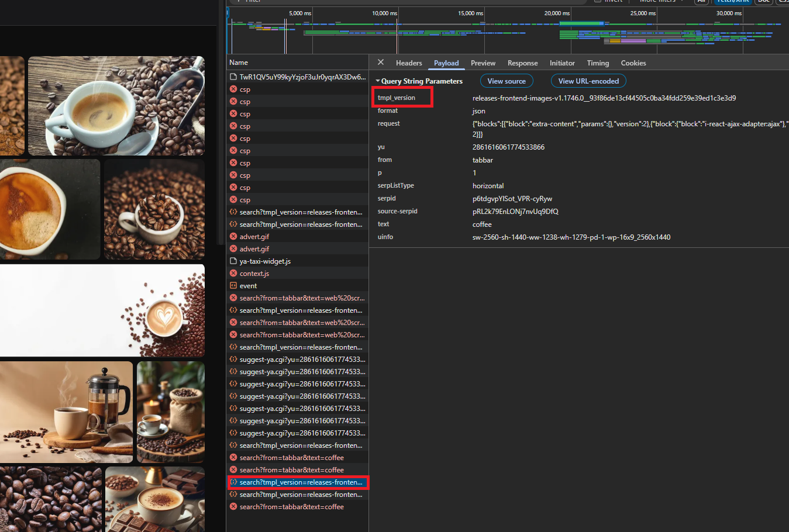Open the top-down foamy coffee cup image
This screenshot has width=789, height=532.
pyautogui.click(x=50, y=209)
